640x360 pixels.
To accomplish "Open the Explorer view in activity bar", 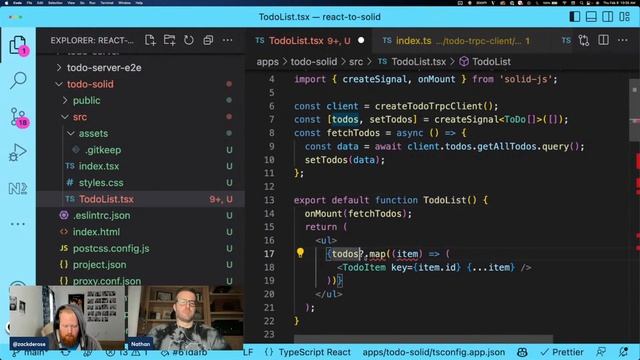I will tap(18, 45).
